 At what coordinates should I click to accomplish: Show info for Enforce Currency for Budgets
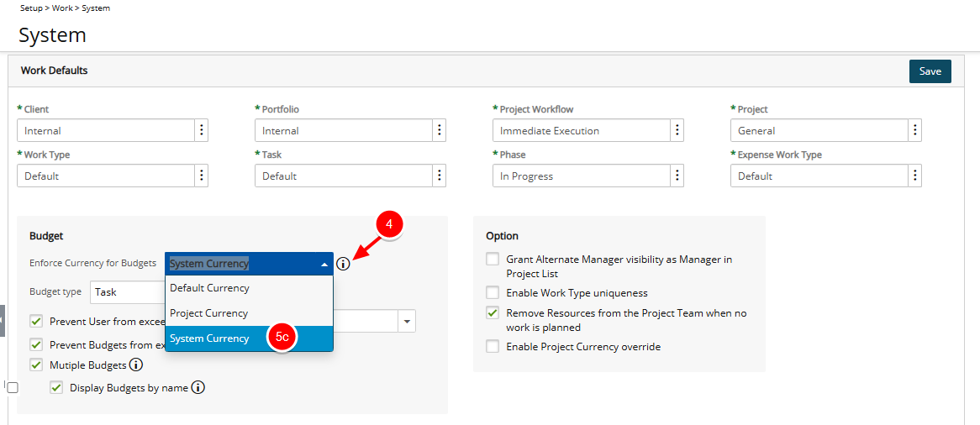pos(343,264)
